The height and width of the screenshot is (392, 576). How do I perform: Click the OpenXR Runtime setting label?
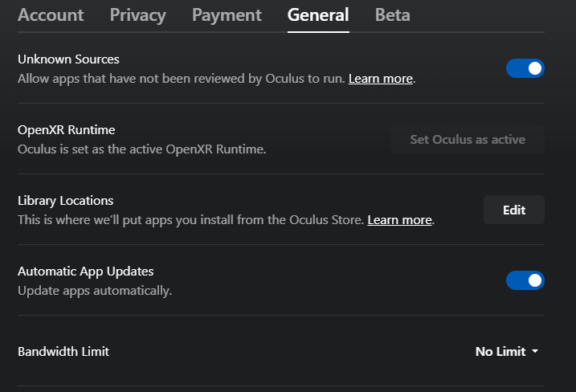pos(67,130)
